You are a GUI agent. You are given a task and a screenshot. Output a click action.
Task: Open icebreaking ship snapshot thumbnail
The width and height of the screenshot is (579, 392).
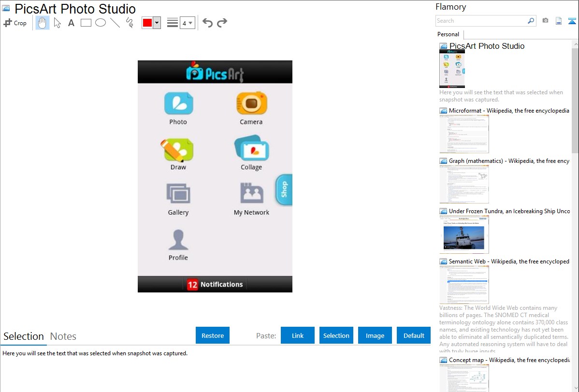[464, 234]
